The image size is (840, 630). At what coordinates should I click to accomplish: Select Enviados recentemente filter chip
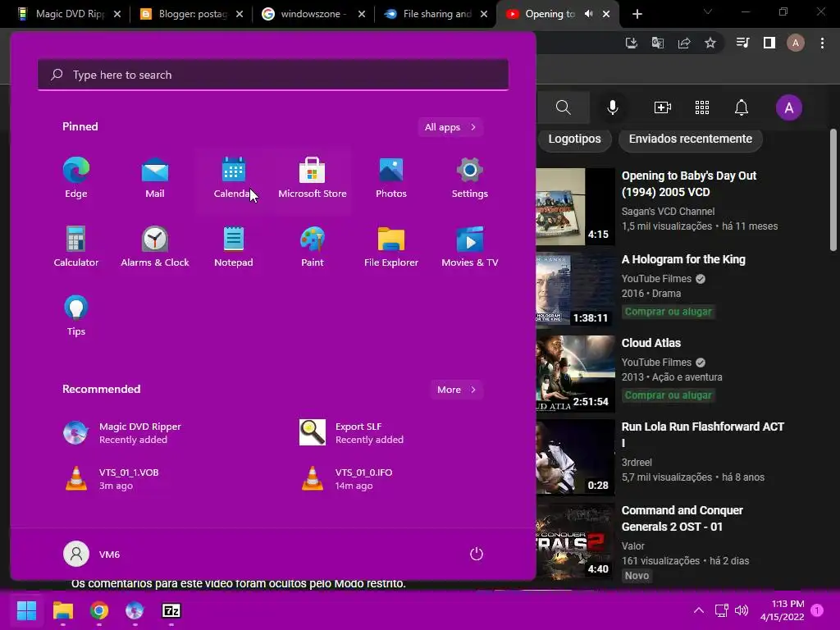click(691, 139)
